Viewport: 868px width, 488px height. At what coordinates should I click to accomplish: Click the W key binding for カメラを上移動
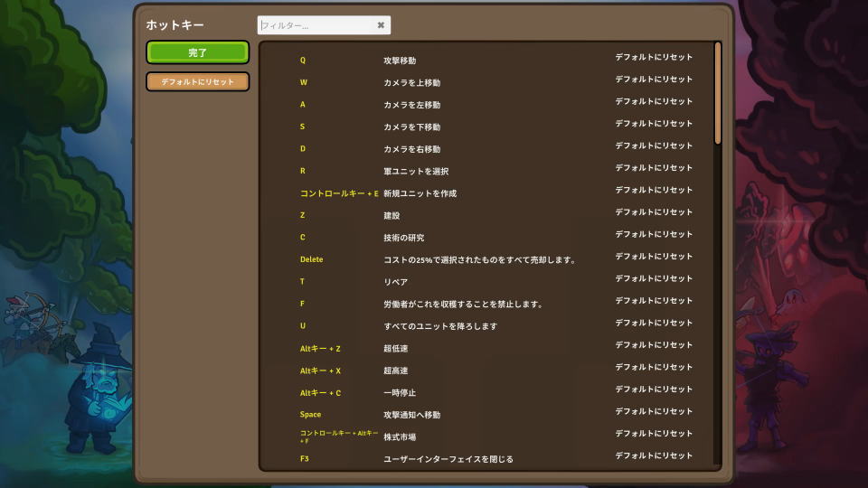pyautogui.click(x=304, y=82)
